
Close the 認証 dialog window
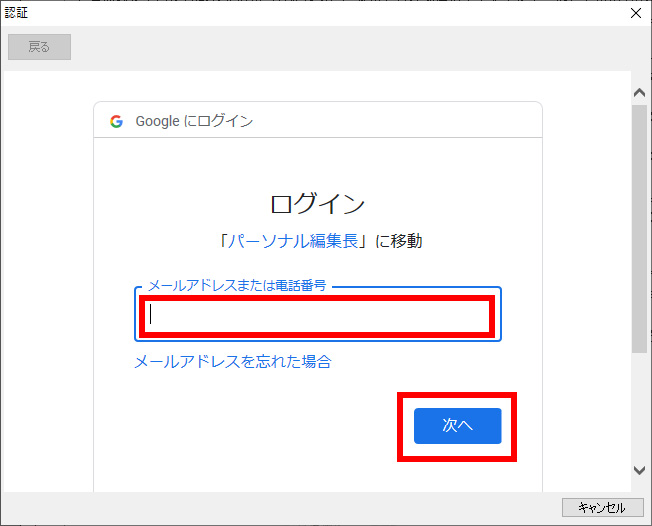click(636, 13)
